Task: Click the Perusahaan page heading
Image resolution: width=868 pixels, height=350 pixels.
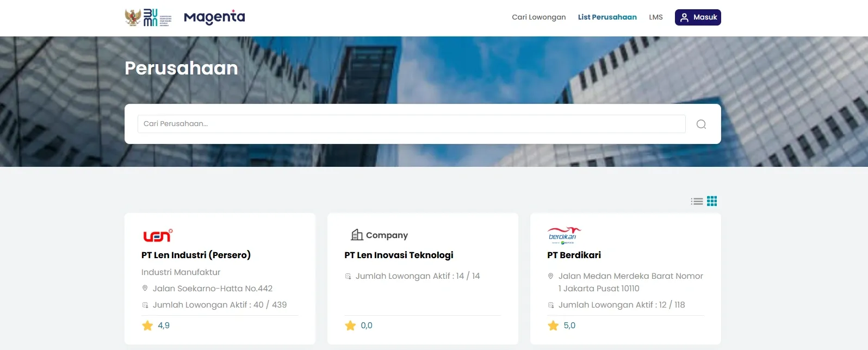Action: coord(181,68)
